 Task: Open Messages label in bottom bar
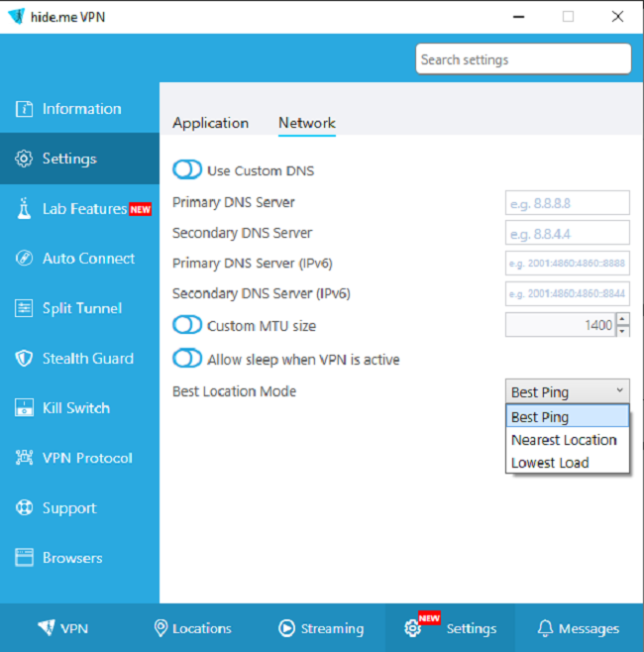tap(589, 628)
